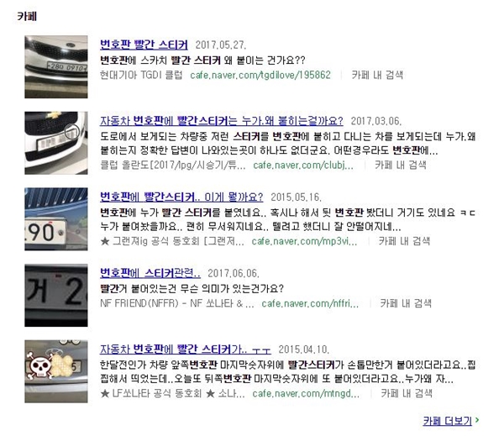Open the cafe.naver.com/clubj... link
504x436 pixels.
click(302, 165)
